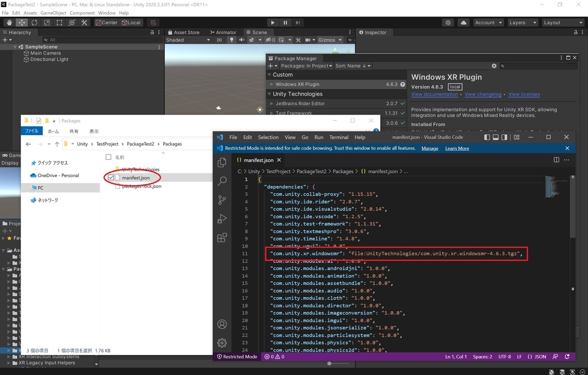Select the Rotate tool in Unity toolbar
Screen dimensions: 588x375
point(34,23)
